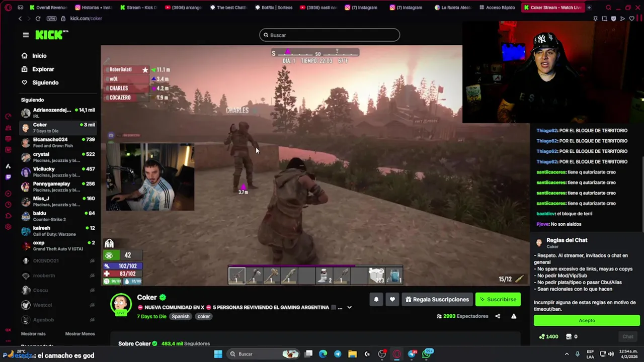The image size is (644, 362).
Task: Click the green Suscribirse button
Action: pos(498,299)
